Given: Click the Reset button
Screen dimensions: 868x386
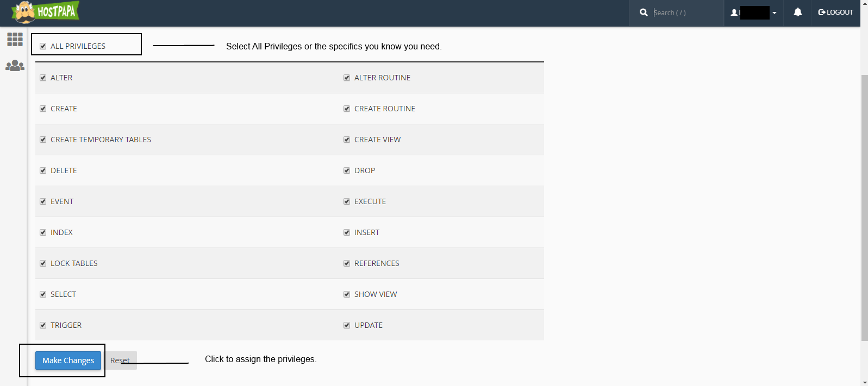Looking at the screenshot, I should point(120,360).
